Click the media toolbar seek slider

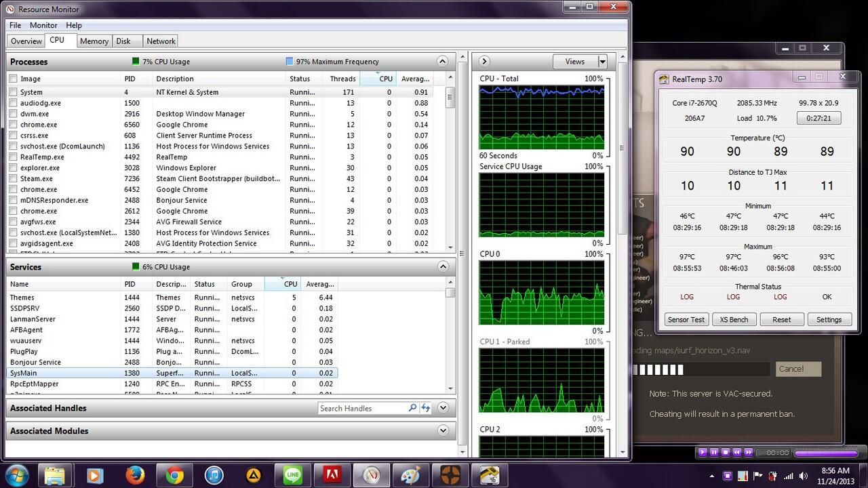tap(825, 453)
